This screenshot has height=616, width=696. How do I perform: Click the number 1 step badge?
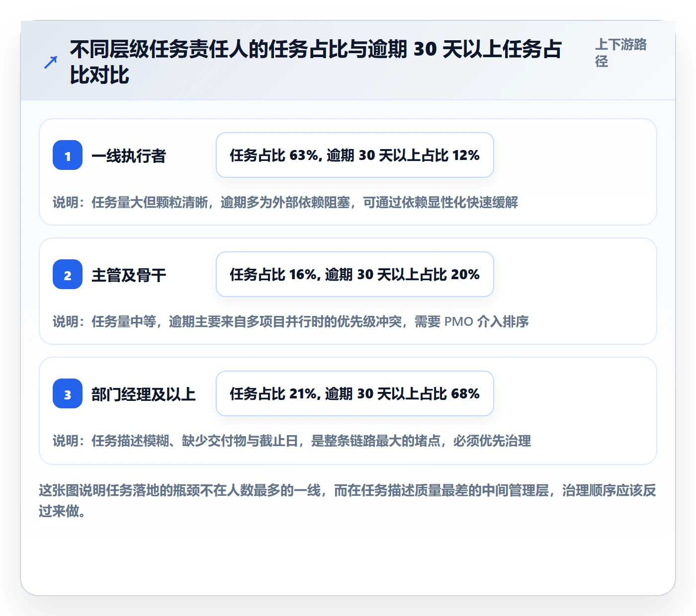click(x=68, y=155)
